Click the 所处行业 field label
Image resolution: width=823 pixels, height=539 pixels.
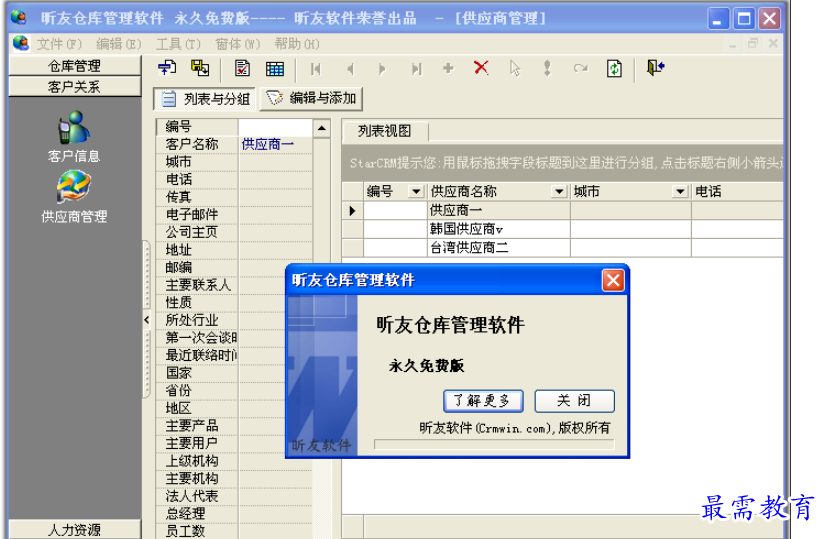192,320
